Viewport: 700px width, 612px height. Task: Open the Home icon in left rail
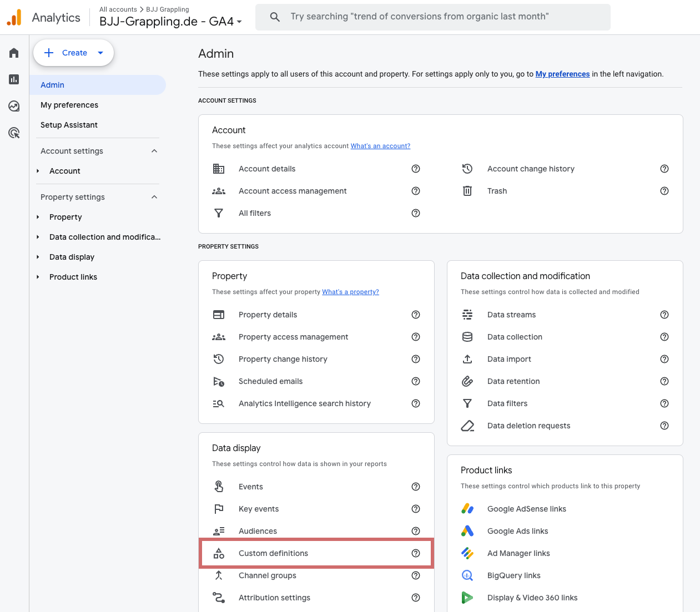tap(14, 53)
